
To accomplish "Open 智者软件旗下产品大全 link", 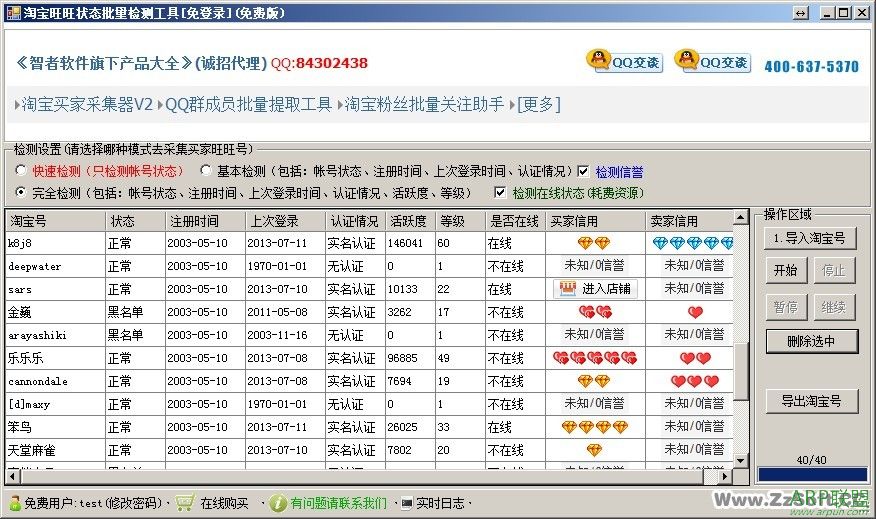I will coord(104,63).
